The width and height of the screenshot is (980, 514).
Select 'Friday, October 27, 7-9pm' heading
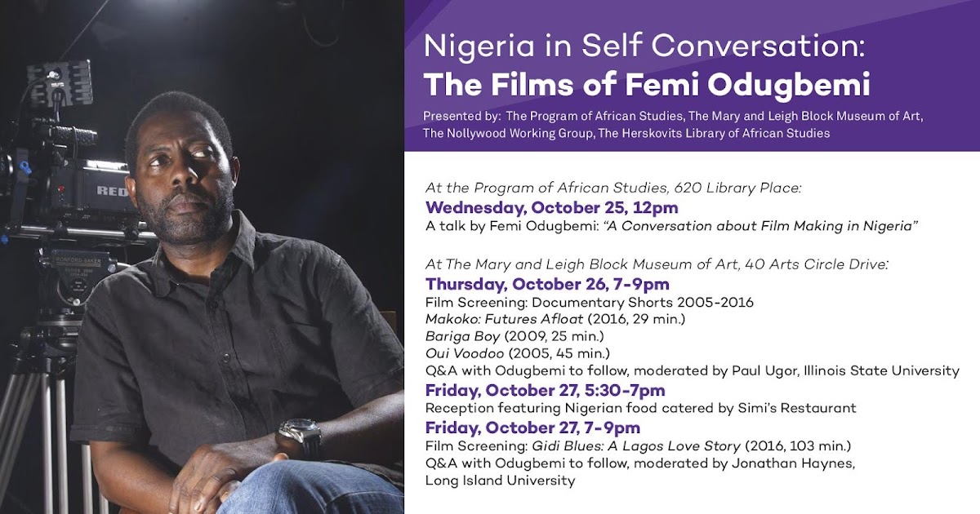[x=532, y=428]
